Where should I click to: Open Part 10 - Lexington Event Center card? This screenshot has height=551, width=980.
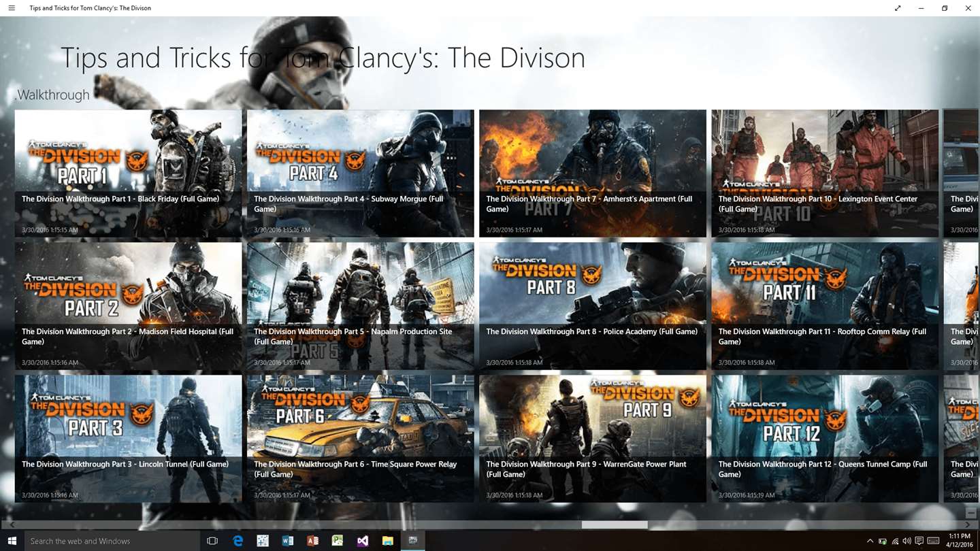click(x=825, y=173)
